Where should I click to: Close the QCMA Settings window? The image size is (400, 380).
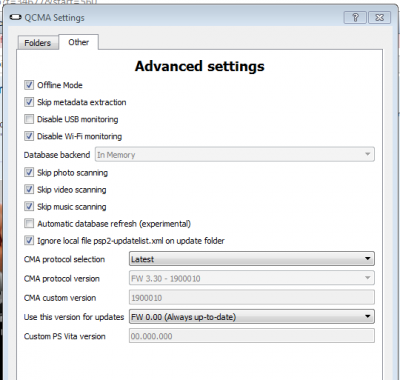(x=379, y=17)
